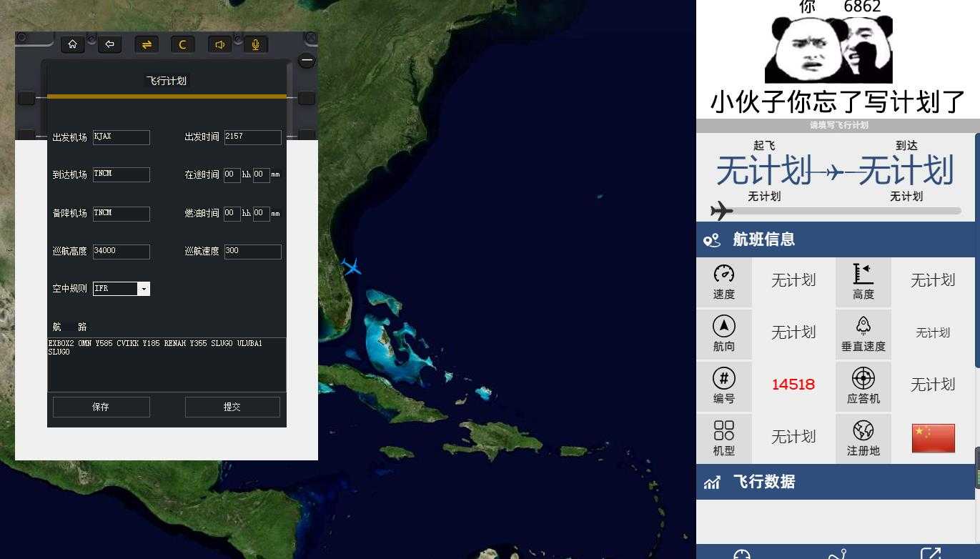The image size is (980, 559).
Task: Click the 巡航高度 field showing 34000
Action: click(x=121, y=252)
